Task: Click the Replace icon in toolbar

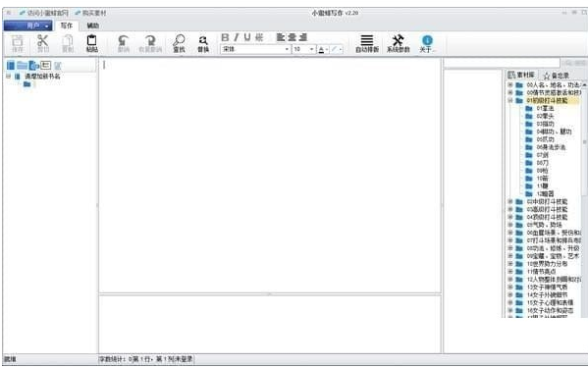Action: 203,40
